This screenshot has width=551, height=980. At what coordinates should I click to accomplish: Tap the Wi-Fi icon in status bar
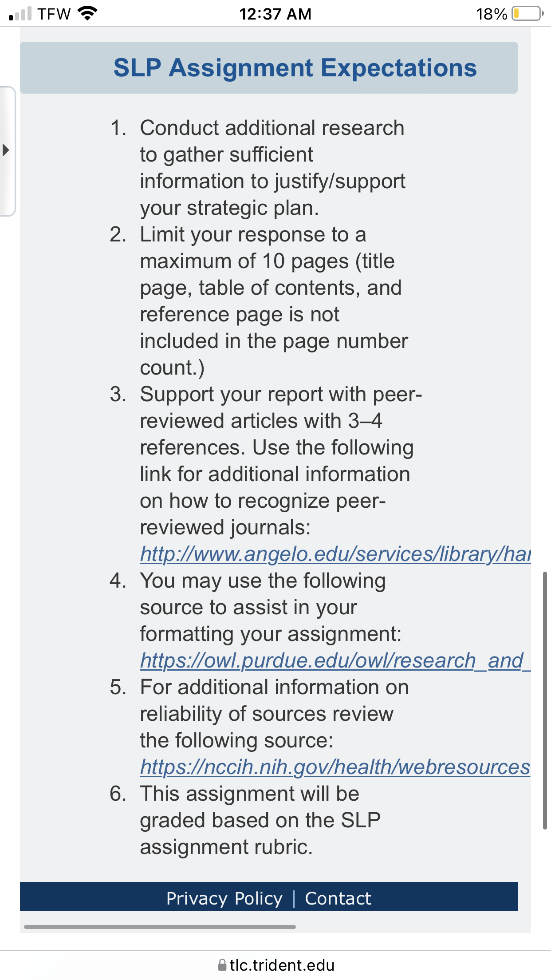tap(87, 13)
